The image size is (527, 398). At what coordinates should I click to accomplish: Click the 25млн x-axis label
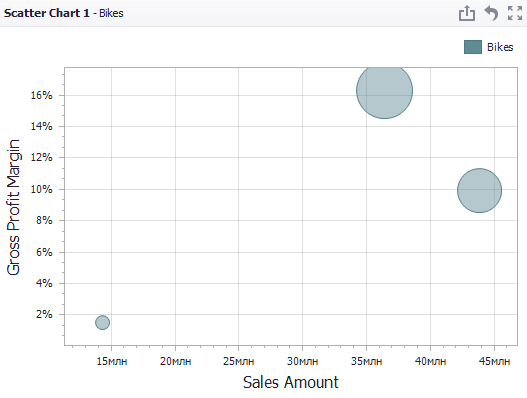click(x=239, y=361)
